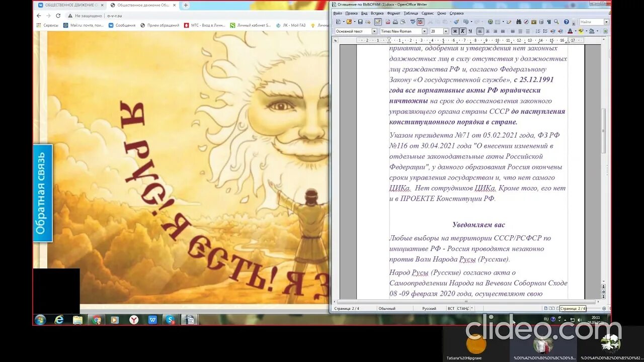Click Русский language status bar field

(429, 308)
